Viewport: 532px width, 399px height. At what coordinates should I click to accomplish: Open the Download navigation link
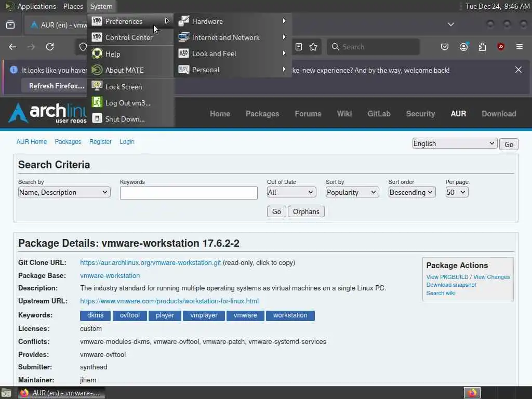[x=499, y=114]
